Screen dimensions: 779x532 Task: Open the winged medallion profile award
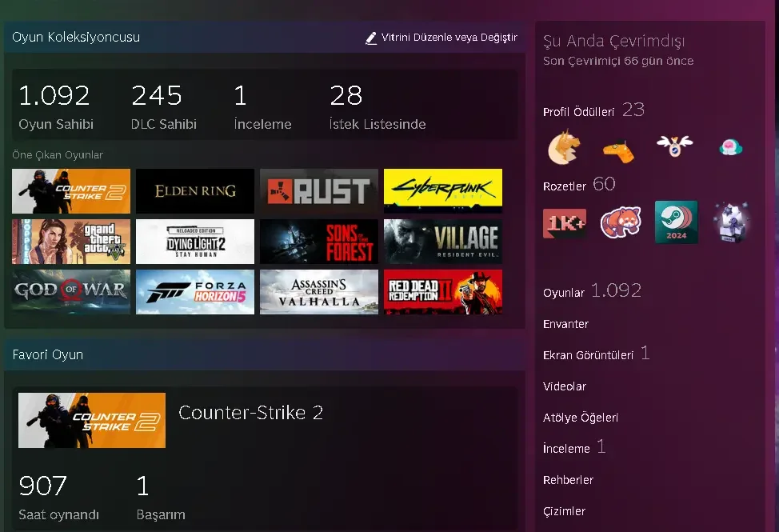coord(674,146)
